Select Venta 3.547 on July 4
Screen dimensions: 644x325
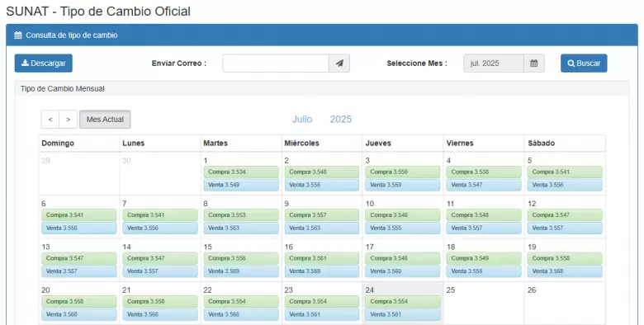coord(484,185)
